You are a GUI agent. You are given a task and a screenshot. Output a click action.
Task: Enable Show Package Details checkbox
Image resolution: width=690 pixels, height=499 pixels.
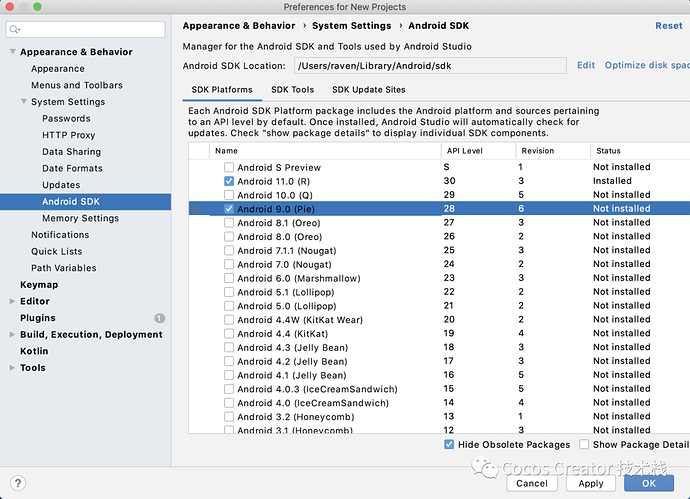click(x=584, y=444)
